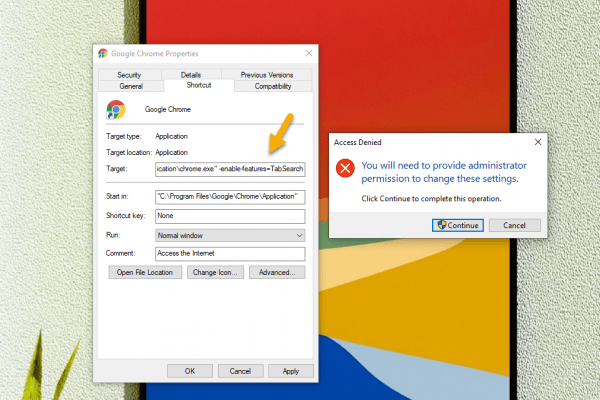Click the Apply button
This screenshot has height=400, width=600.
pyautogui.click(x=291, y=371)
